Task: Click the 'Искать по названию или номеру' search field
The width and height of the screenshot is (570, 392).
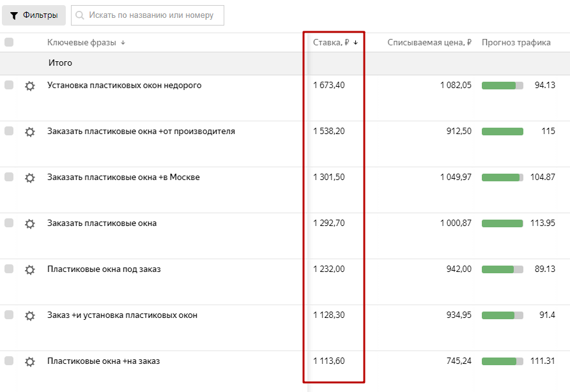Action: 148,15
